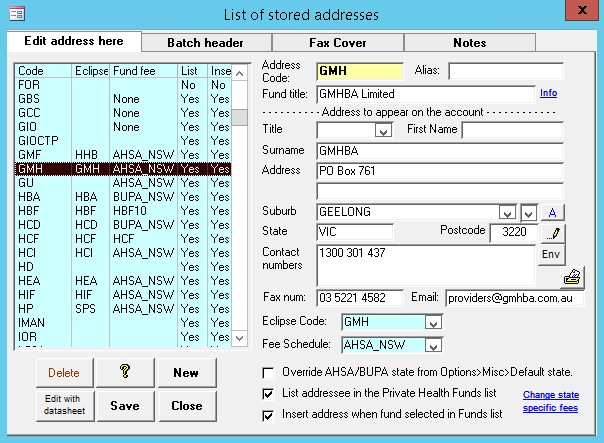
Task: Close the stored addresses window
Action: click(582, 10)
